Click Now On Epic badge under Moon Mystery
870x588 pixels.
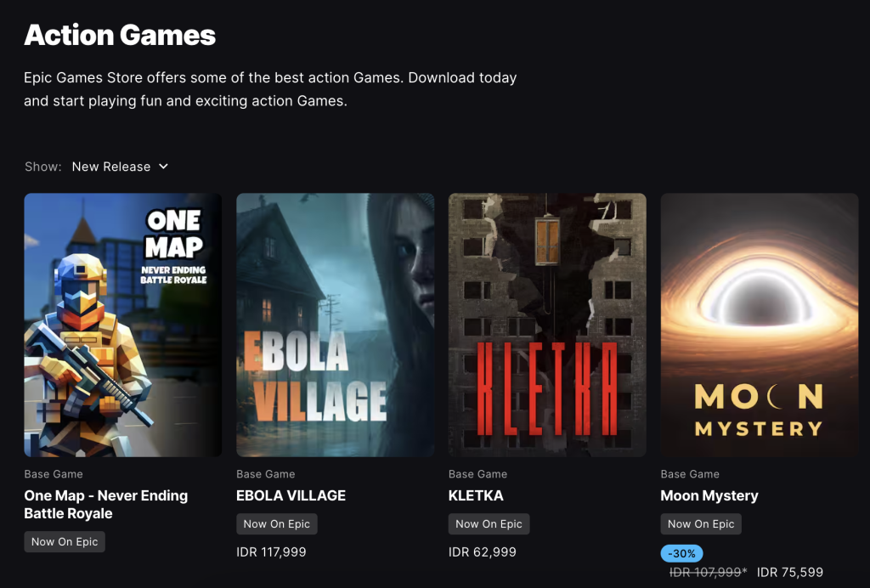tap(701, 524)
